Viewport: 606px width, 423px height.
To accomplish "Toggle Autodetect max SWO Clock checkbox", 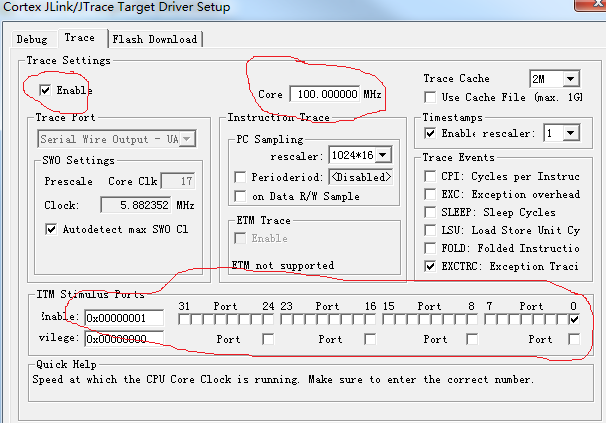I will click(x=51, y=229).
